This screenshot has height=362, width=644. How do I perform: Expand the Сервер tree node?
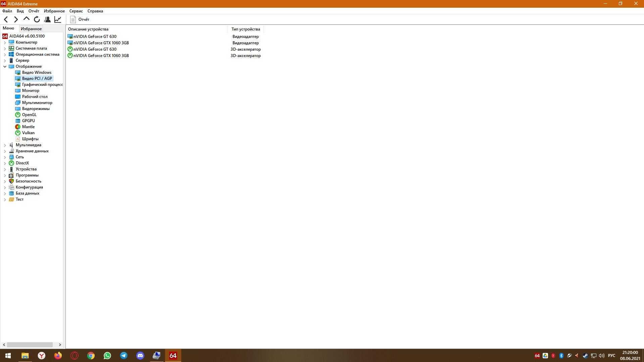pos(5,60)
